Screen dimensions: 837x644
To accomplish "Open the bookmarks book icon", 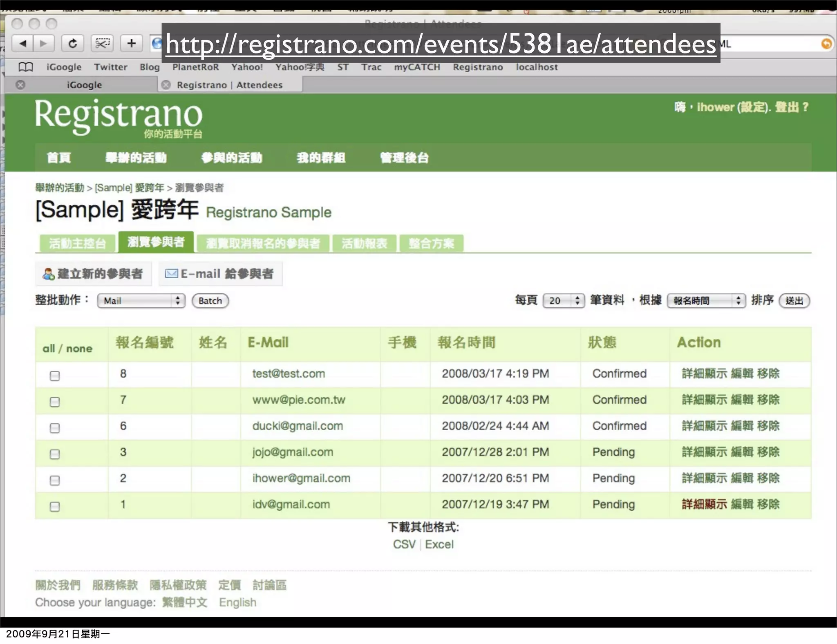I will (25, 67).
